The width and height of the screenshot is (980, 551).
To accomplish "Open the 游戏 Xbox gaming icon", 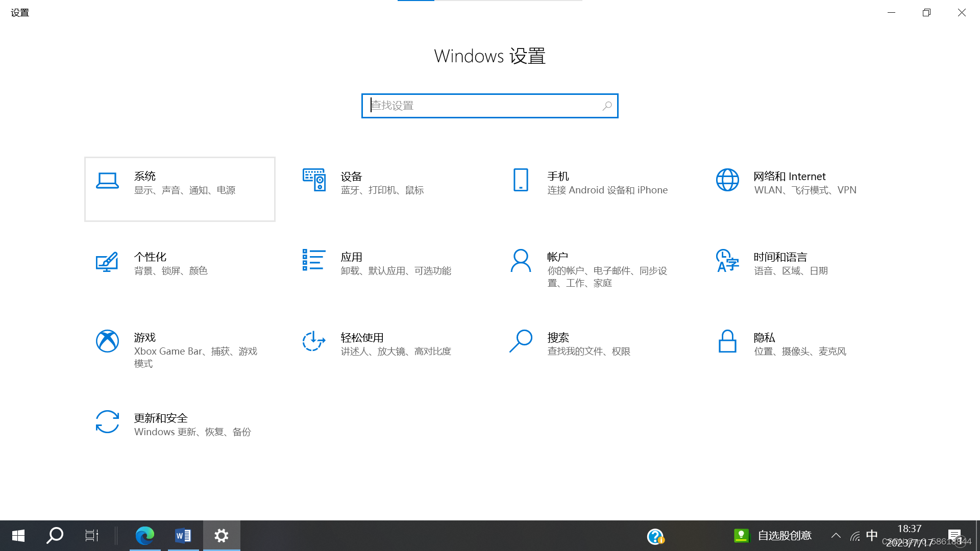I will pyautogui.click(x=107, y=341).
